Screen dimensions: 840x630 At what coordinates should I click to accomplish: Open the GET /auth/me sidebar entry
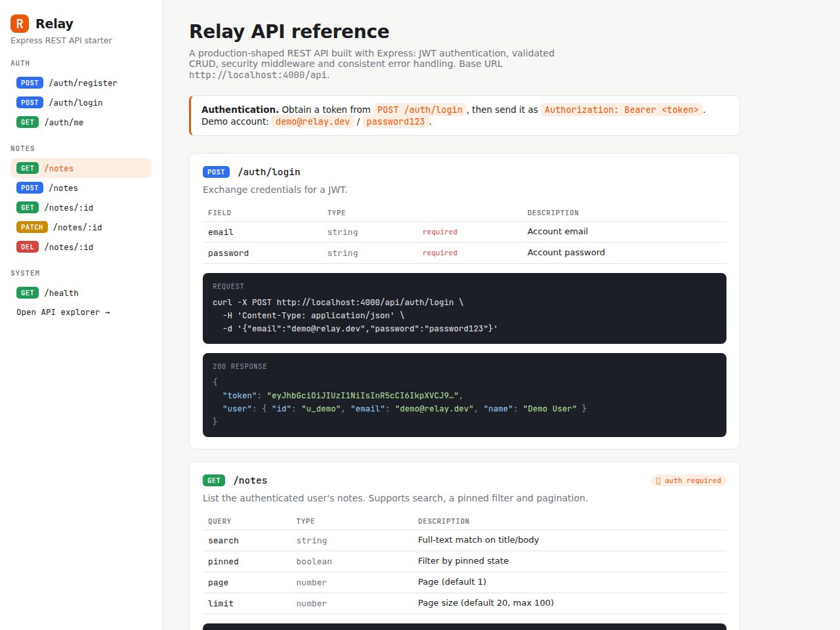pyautogui.click(x=81, y=122)
